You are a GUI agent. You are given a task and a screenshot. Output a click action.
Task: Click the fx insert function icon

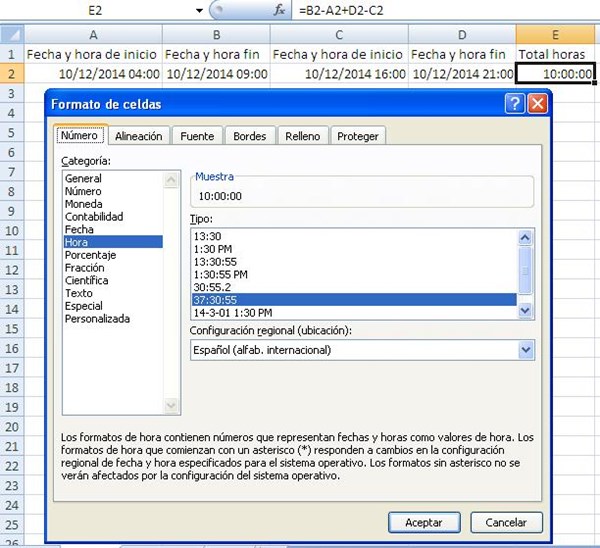pyautogui.click(x=279, y=10)
